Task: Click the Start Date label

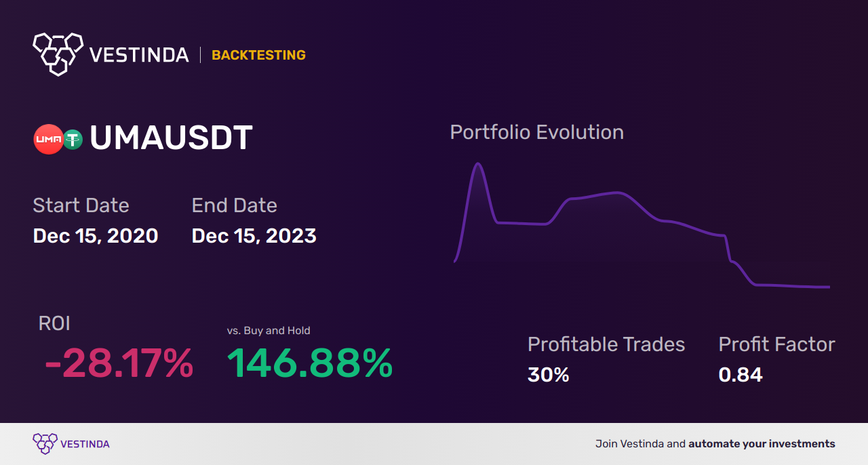Action: tap(81, 205)
